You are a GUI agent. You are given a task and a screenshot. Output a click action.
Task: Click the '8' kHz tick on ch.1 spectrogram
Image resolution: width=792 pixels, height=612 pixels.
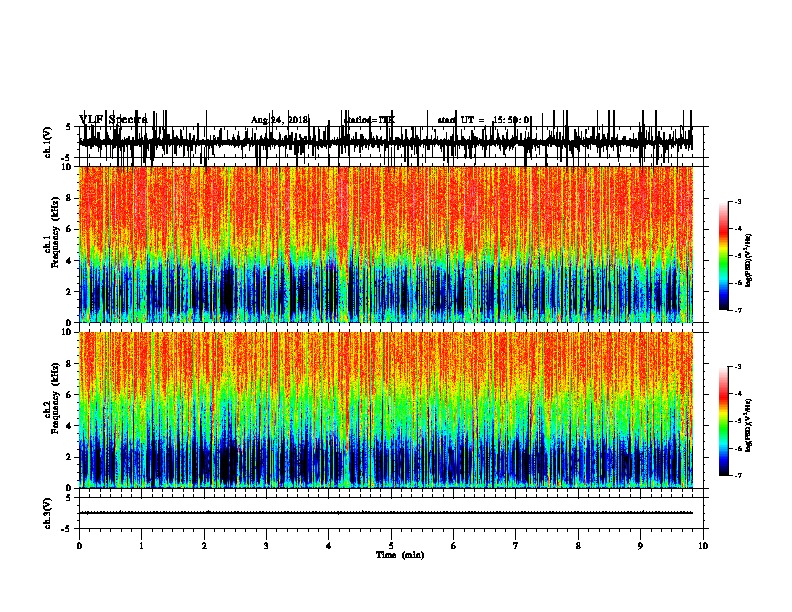pyautogui.click(x=69, y=198)
